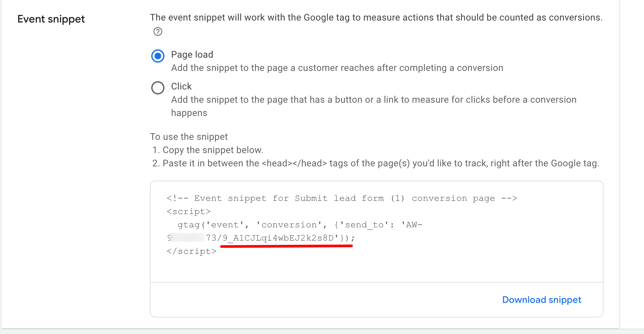The height and width of the screenshot is (334, 644).
Task: Click the intro sentence about Google tag conversions
Action: [376, 18]
